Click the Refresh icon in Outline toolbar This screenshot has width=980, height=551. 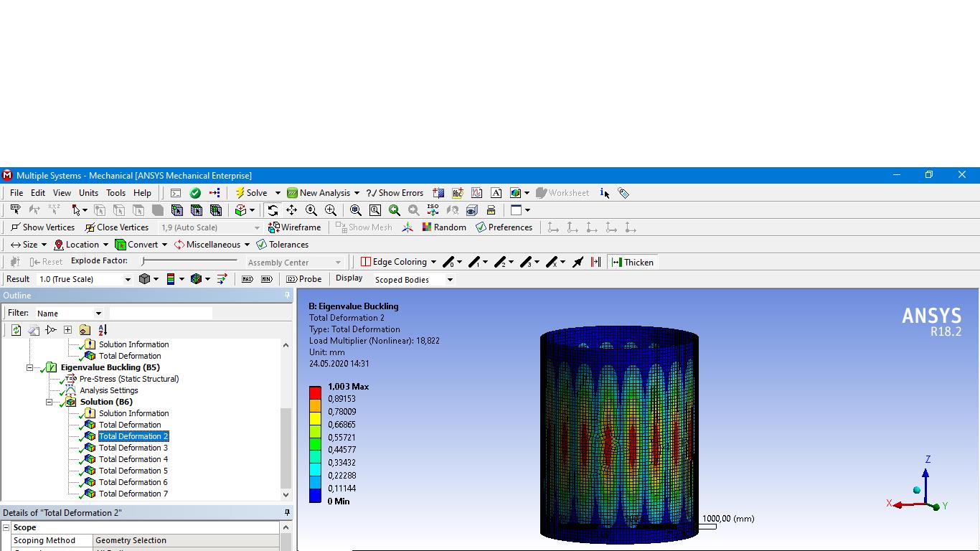click(16, 330)
